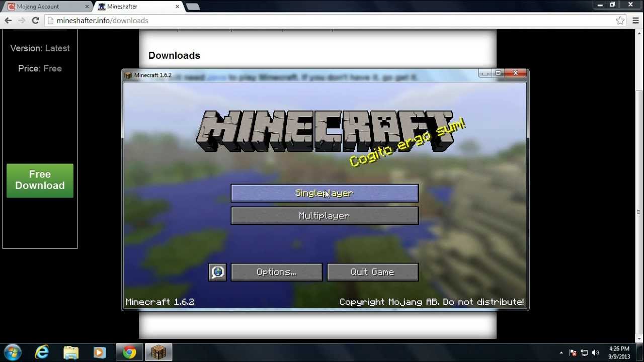This screenshot has height=362, width=644.
Task: Reload the Mineshafter page
Action: pyautogui.click(x=35, y=21)
